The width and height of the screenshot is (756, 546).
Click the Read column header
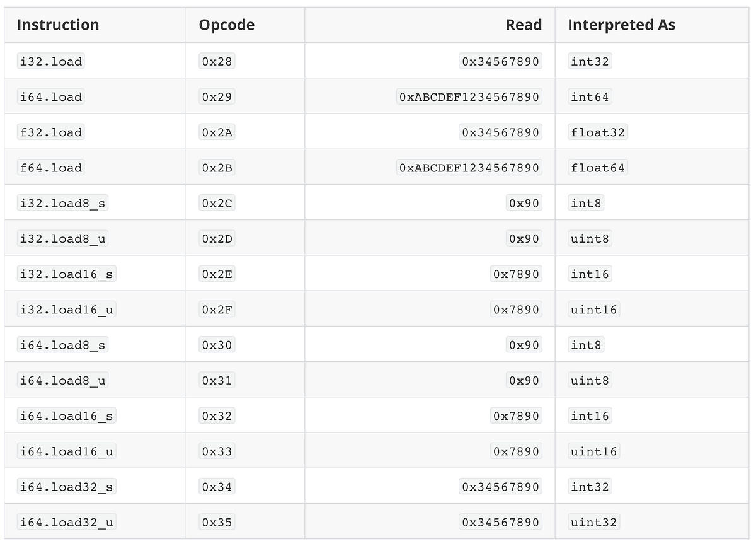pyautogui.click(x=524, y=25)
